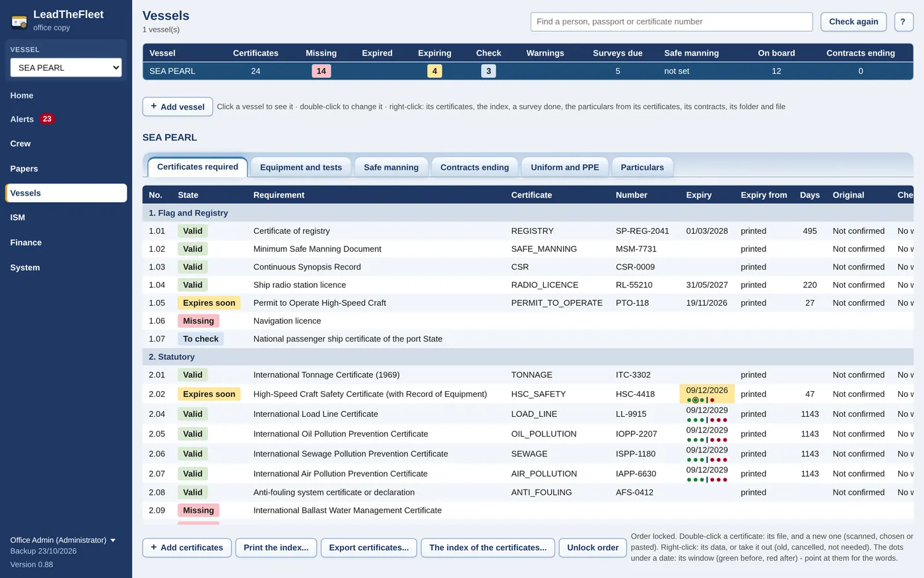The width and height of the screenshot is (924, 578).
Task: Click the window dots under LOAD_LINE expiry
Action: point(707,420)
